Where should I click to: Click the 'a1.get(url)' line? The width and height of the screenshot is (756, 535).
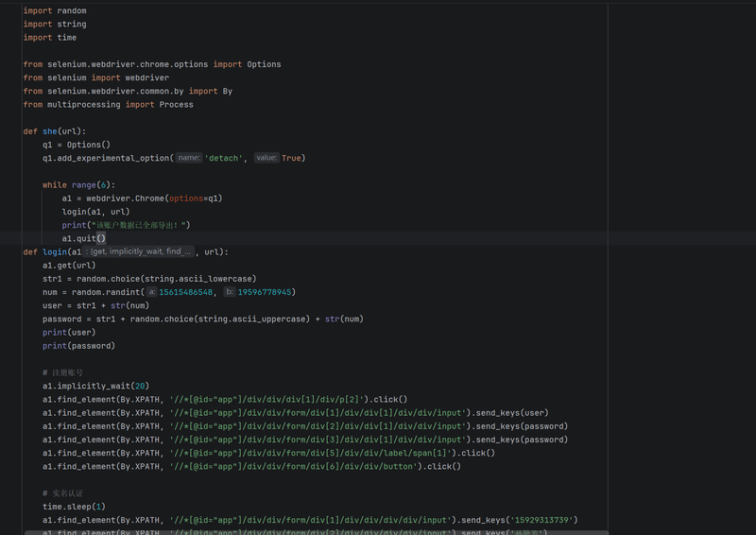[69, 266]
